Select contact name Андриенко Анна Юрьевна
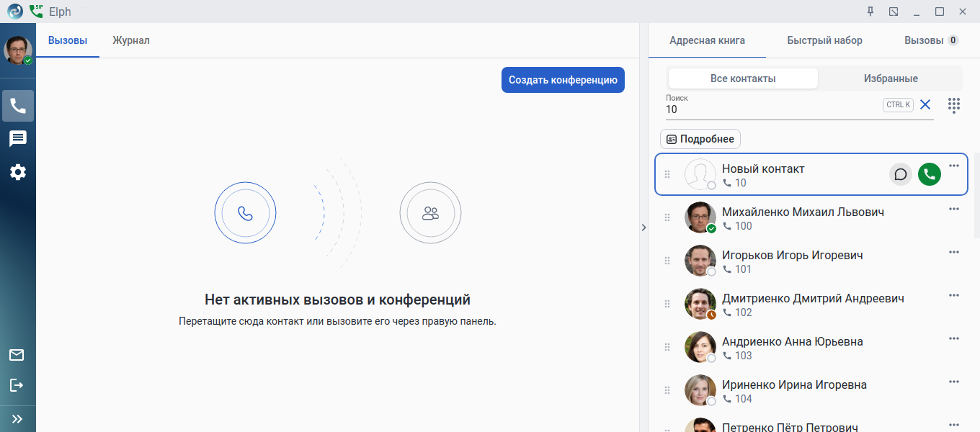980x432 pixels. 793,342
